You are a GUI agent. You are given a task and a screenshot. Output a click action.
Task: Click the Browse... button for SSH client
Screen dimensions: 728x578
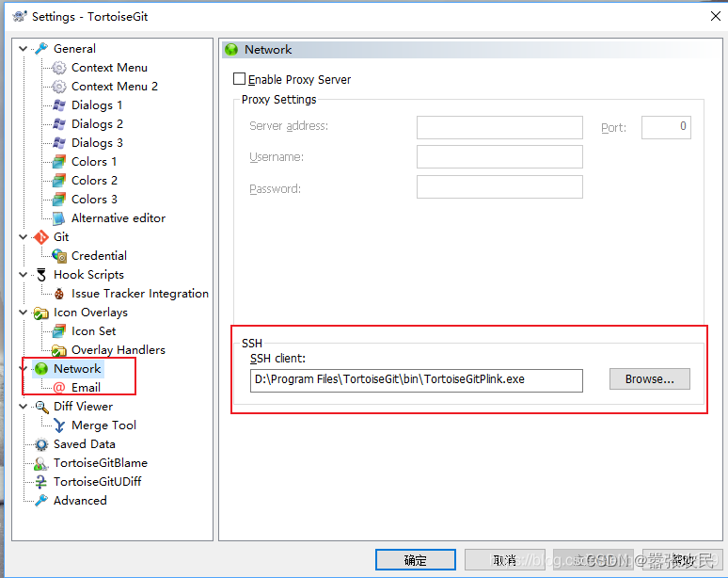[x=650, y=379]
